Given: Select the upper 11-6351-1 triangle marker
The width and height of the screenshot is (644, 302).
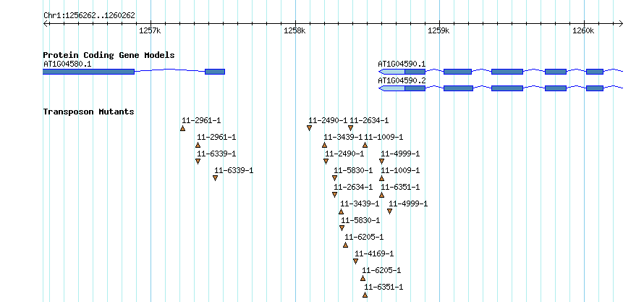Looking at the screenshot, I should tap(381, 195).
